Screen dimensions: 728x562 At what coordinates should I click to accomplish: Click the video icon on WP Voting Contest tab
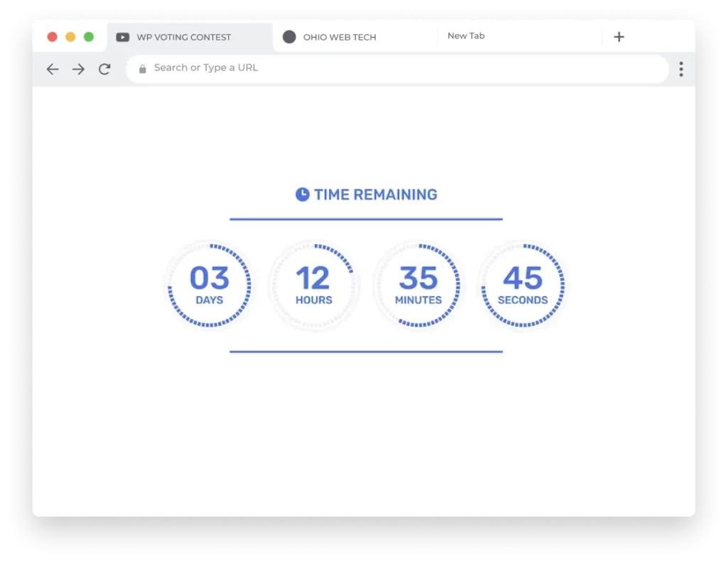coord(122,37)
